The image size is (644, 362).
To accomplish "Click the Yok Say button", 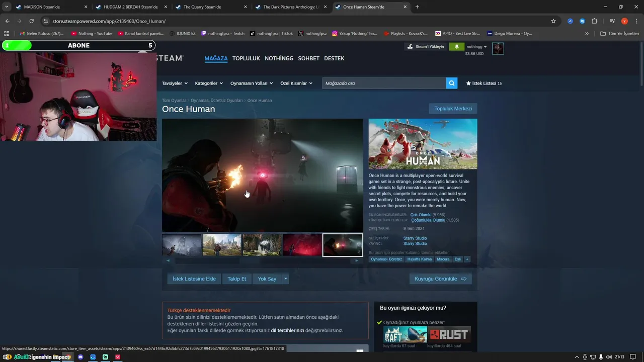I will [x=267, y=279].
